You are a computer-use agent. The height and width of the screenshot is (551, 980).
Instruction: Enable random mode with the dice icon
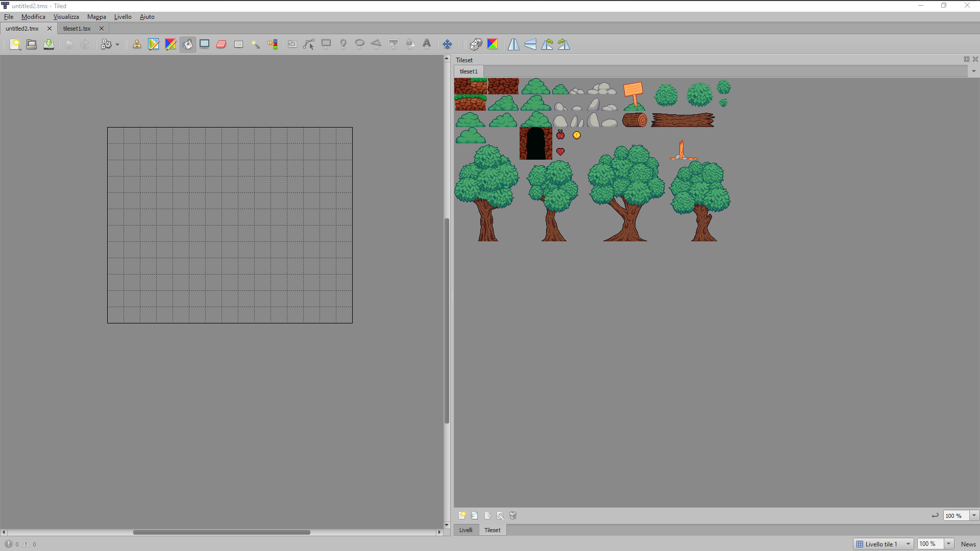[x=476, y=44]
